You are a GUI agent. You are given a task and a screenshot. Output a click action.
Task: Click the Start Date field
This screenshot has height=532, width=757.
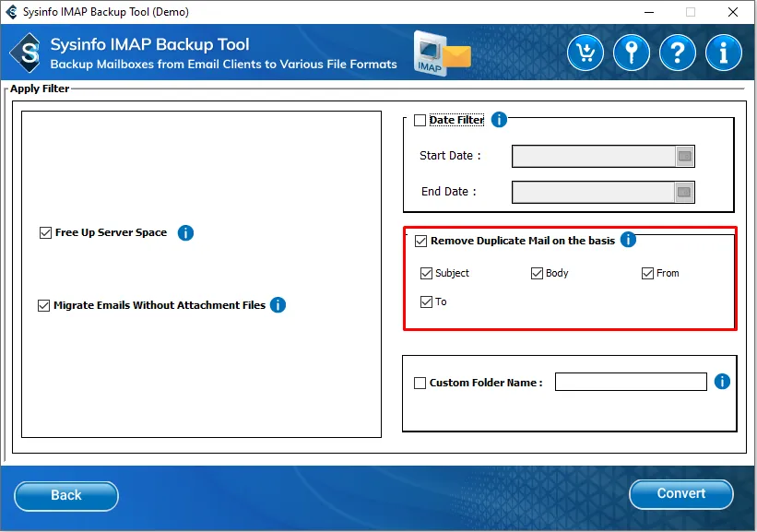tap(594, 156)
